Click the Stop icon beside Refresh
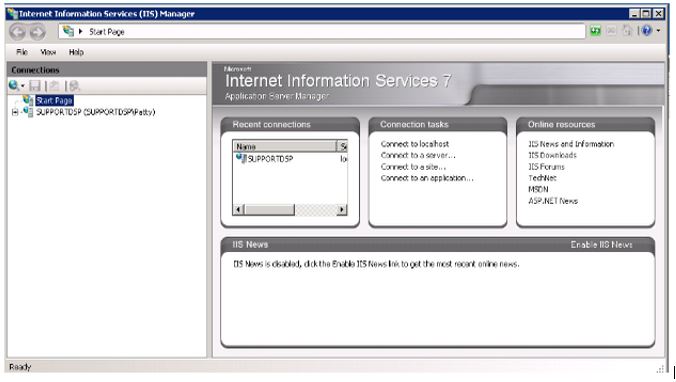Screen dimensions: 676x382 (611, 31)
